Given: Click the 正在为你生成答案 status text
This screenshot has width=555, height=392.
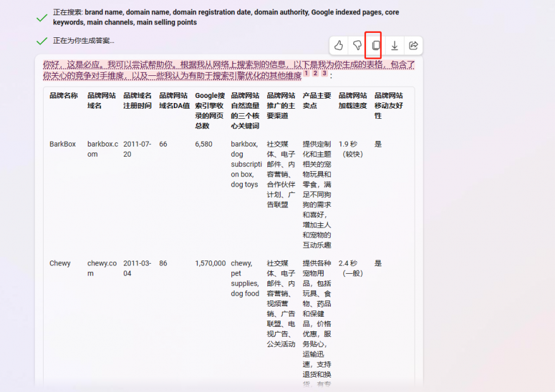Looking at the screenshot, I should tap(83, 40).
